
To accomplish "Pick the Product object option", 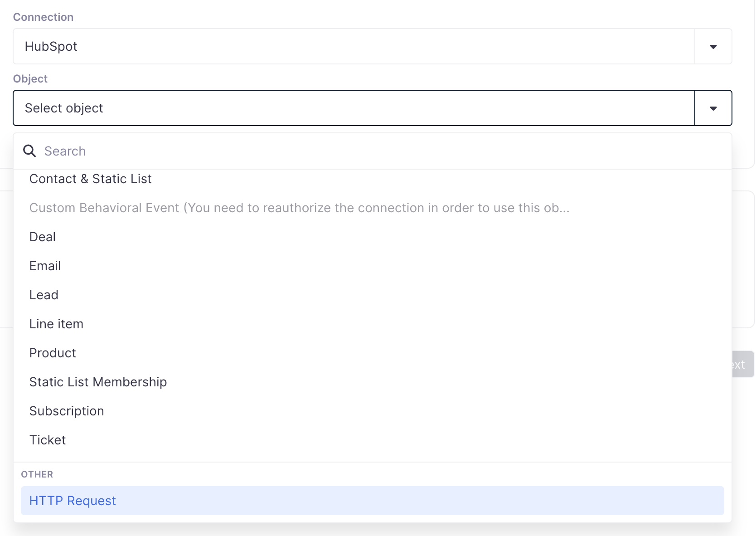I will tap(53, 353).
